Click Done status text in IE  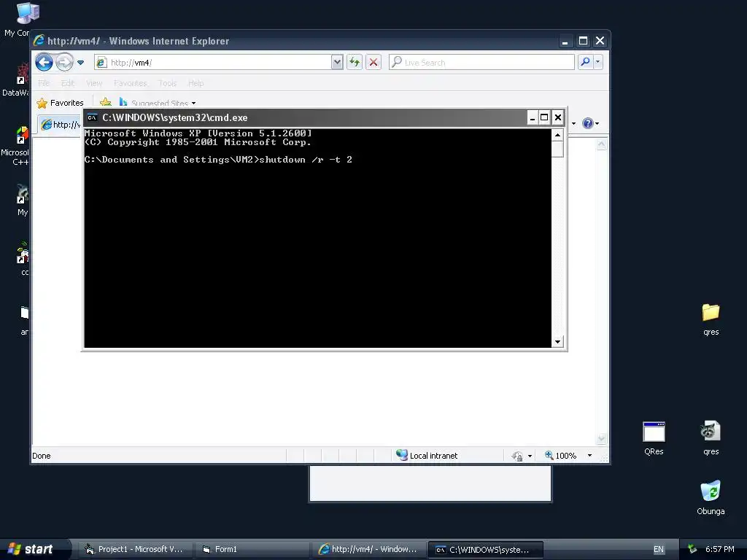[42, 456]
